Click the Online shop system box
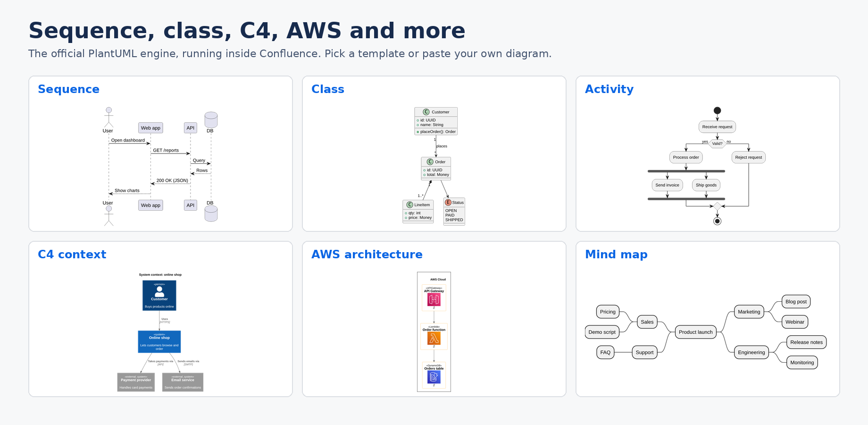Screen dimensions: 868x425 coord(159,342)
